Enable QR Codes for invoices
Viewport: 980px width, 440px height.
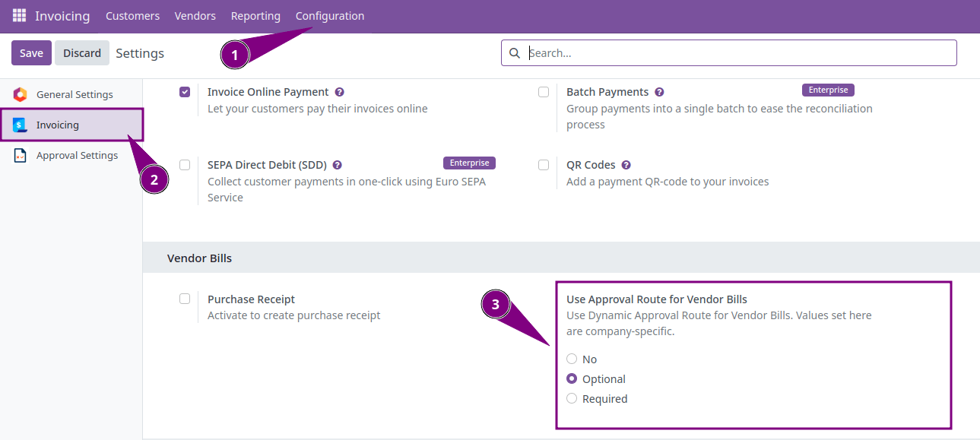coord(544,164)
